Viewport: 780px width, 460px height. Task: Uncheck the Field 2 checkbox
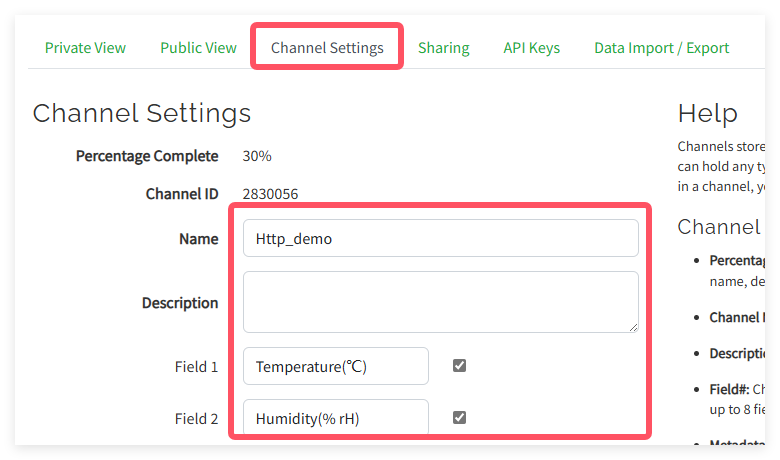point(459,417)
